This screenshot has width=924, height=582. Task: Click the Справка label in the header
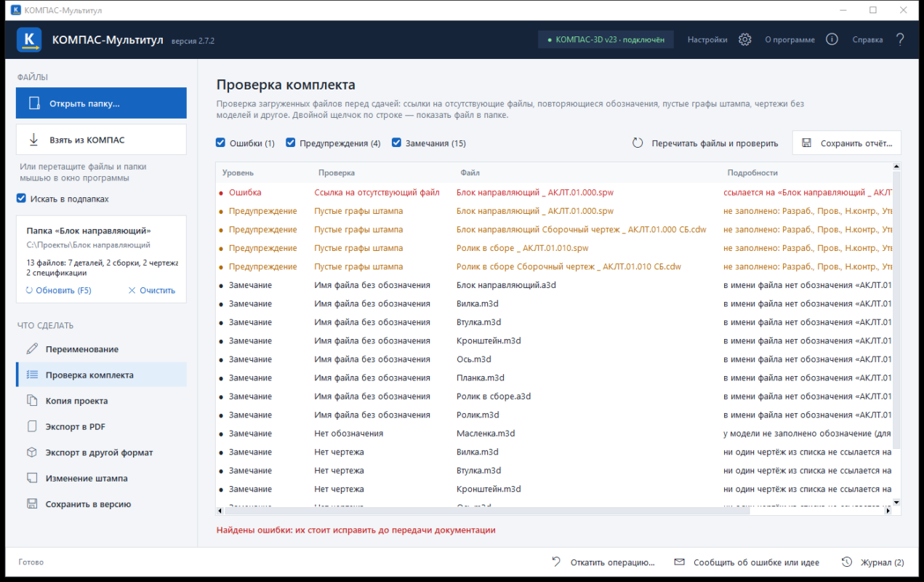(x=867, y=40)
